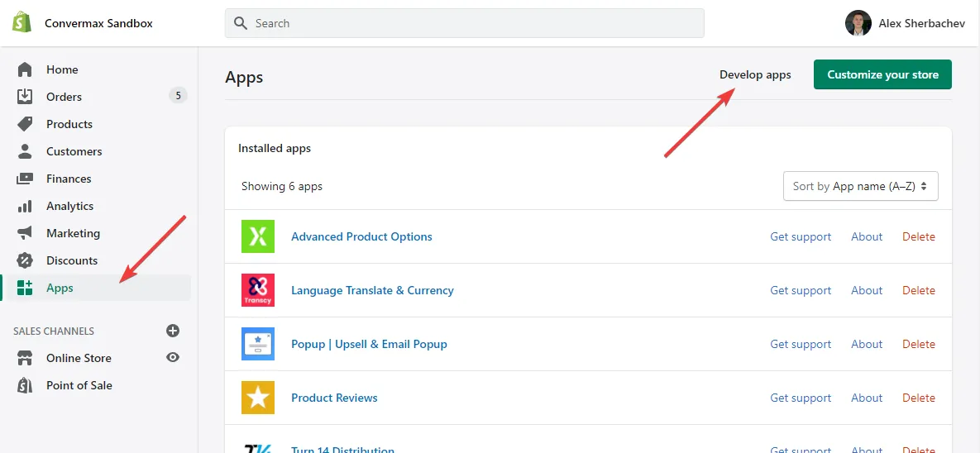Image resolution: width=980 pixels, height=453 pixels.
Task: Click the Products tag icon
Action: tap(25, 124)
